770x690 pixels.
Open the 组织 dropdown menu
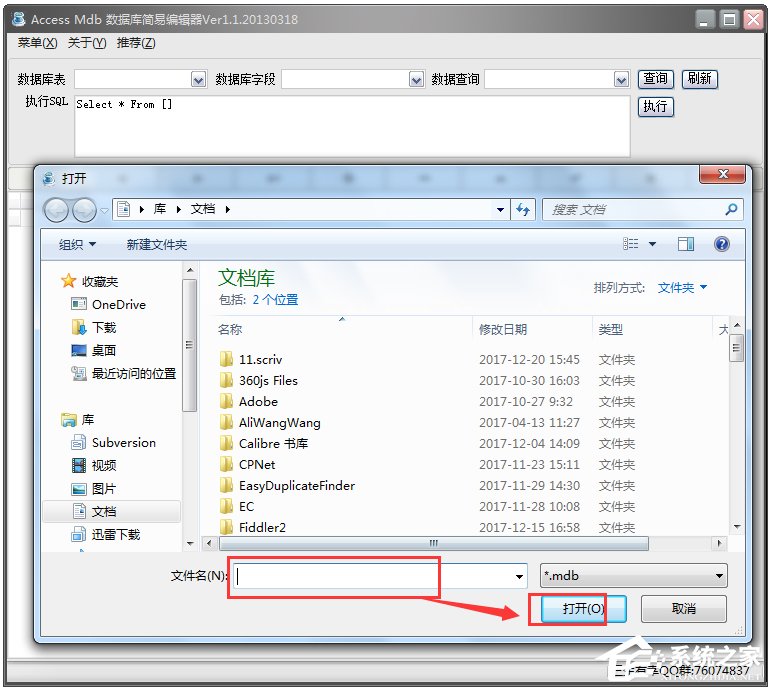click(77, 245)
